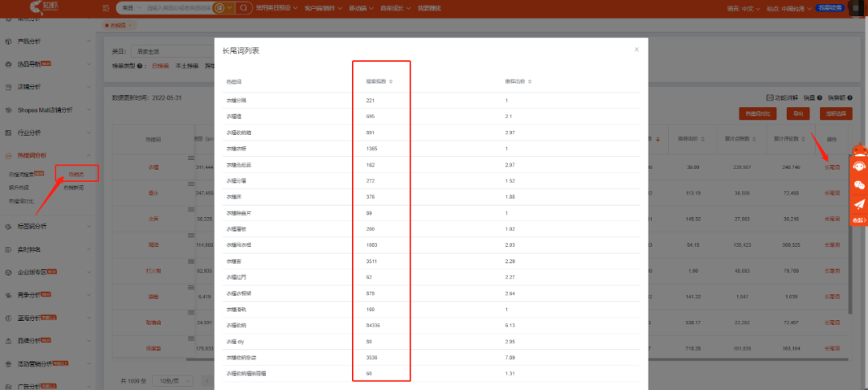
Task: Click the 导出 export button
Action: 798,113
